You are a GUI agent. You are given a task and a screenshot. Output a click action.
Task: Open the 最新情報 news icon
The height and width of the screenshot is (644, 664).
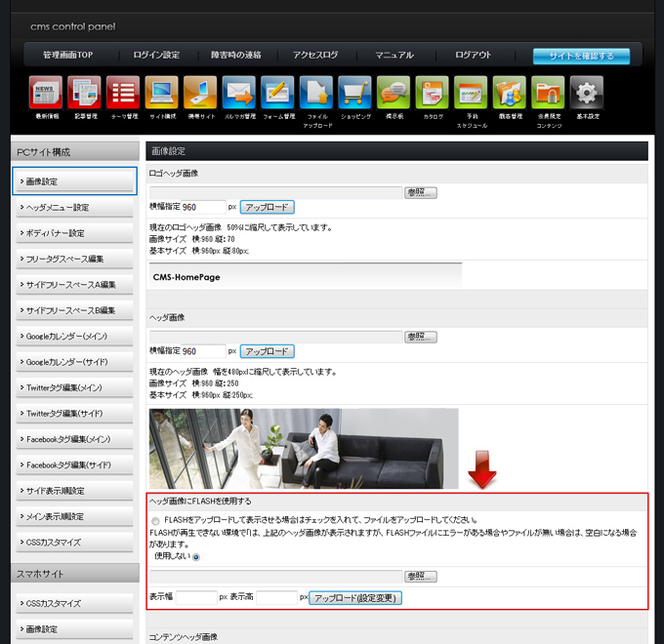(47, 94)
